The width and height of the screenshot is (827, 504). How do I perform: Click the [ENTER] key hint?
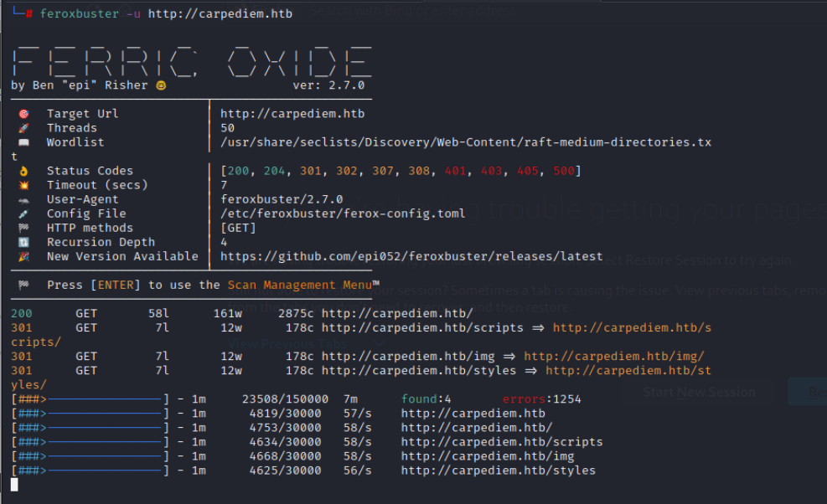[x=116, y=285]
